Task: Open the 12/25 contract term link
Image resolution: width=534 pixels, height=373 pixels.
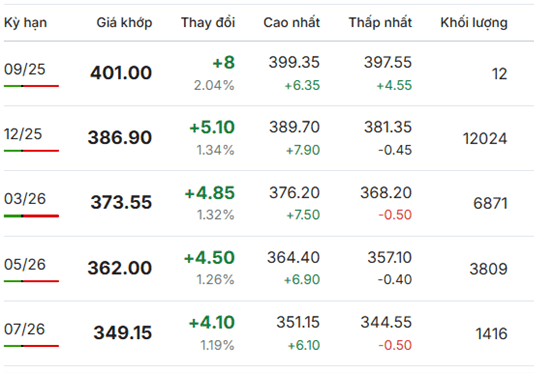Action: 23,134
